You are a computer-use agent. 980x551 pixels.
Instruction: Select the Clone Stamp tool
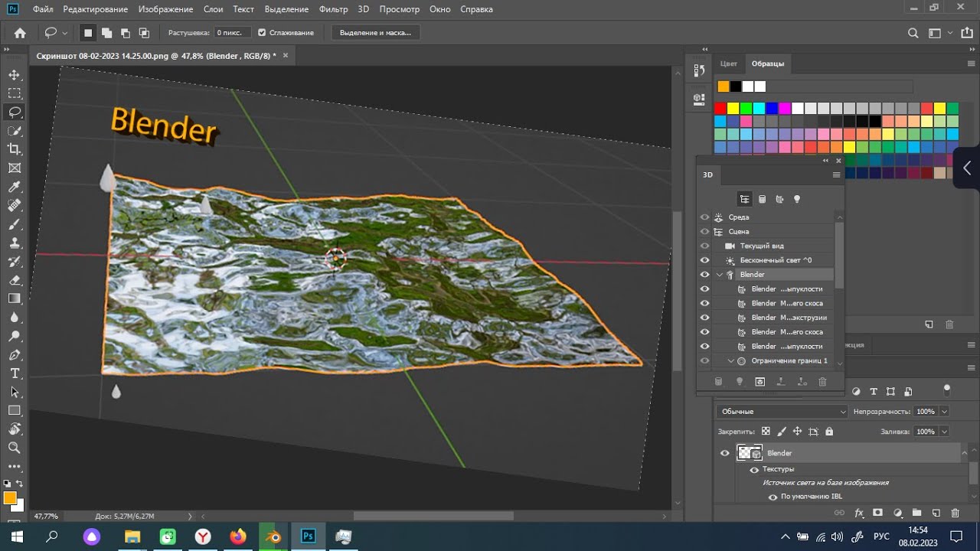pyautogui.click(x=15, y=243)
